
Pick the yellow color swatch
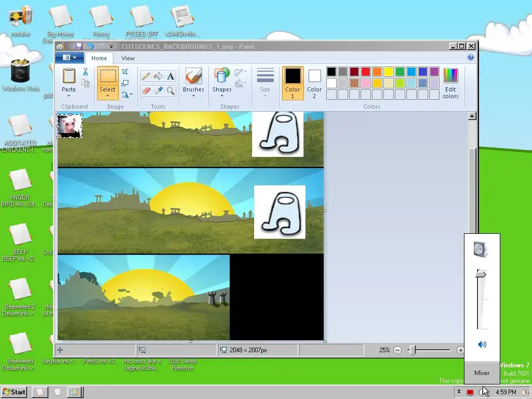pyautogui.click(x=389, y=72)
